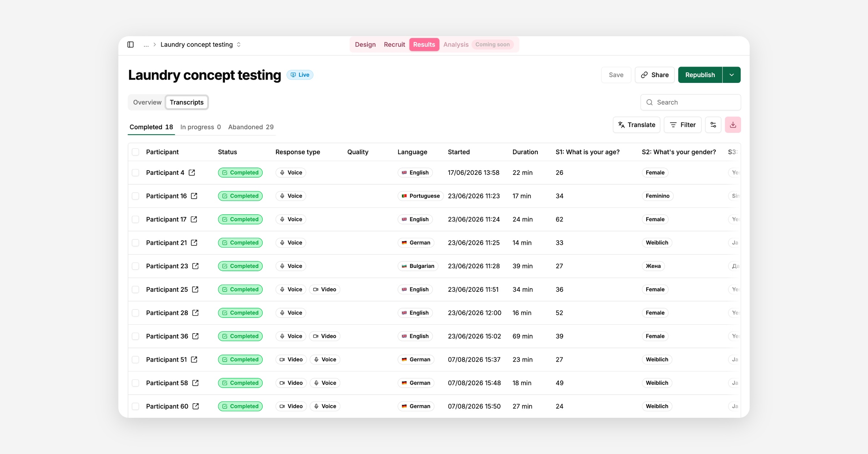Open the project switcher beside Laundry concept testing
The height and width of the screenshot is (454, 868).
239,45
